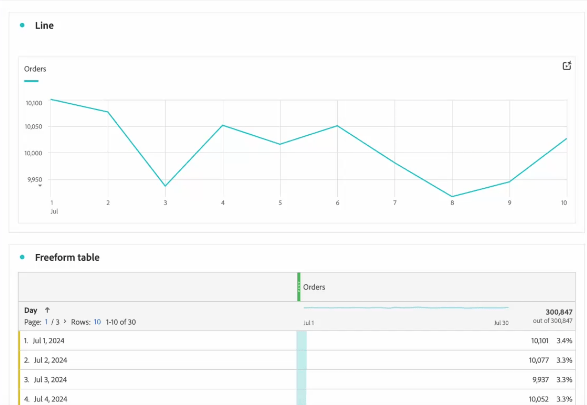Toggle Day column sort arrow
Image resolution: width=587 pixels, height=405 pixels.
coord(47,310)
